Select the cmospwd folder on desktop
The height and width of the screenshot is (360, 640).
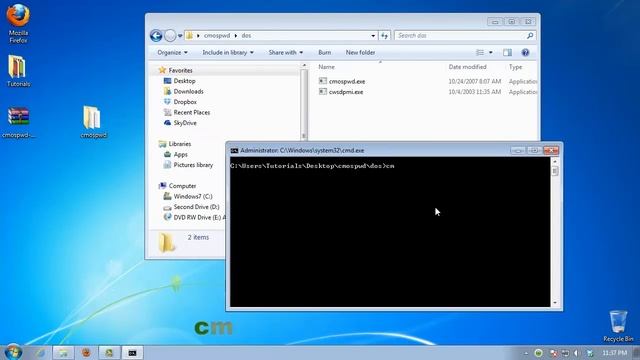click(x=93, y=122)
